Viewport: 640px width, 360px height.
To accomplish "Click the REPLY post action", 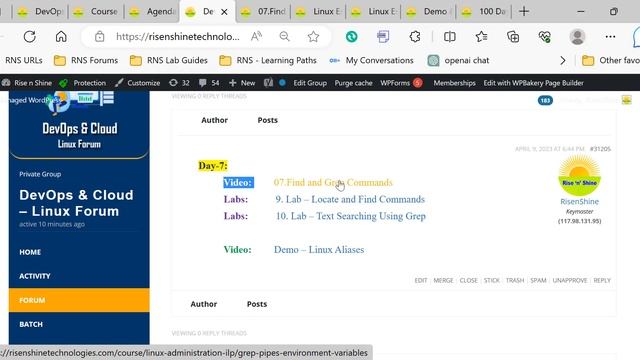I will pos(602,280).
